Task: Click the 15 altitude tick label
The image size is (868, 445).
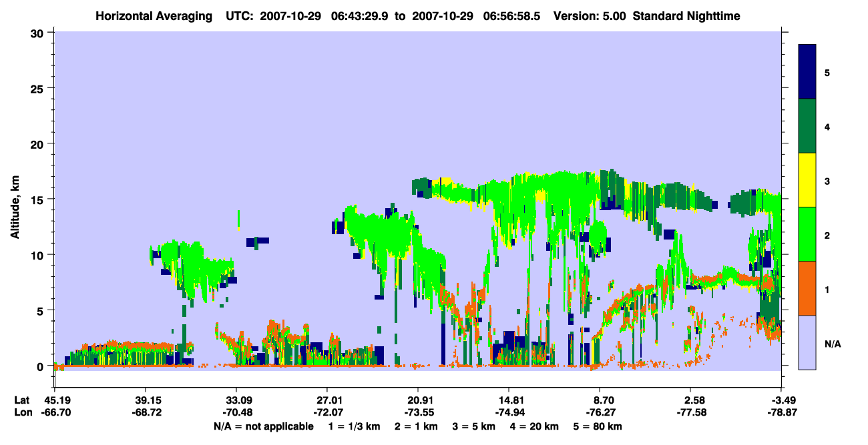Action: pos(39,199)
